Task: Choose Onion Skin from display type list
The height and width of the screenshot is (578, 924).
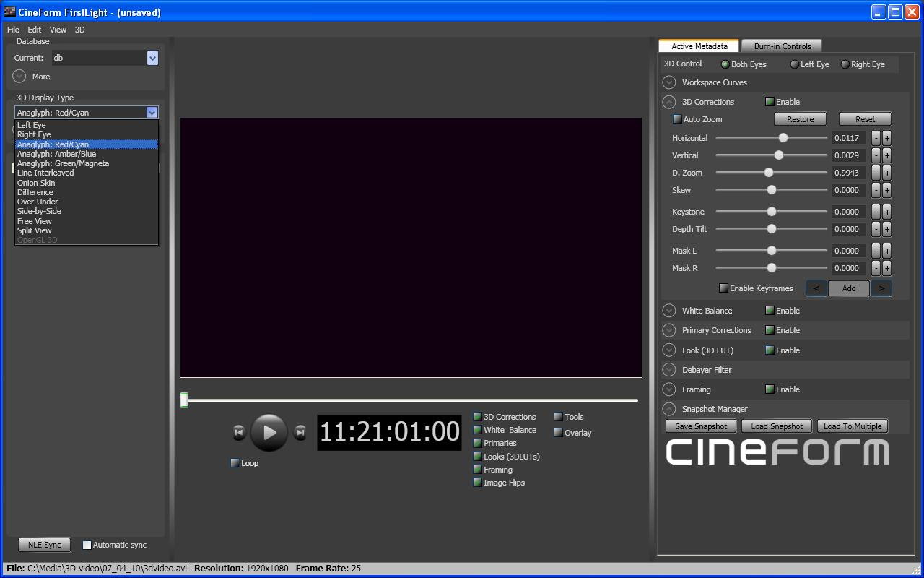Action: coord(87,183)
